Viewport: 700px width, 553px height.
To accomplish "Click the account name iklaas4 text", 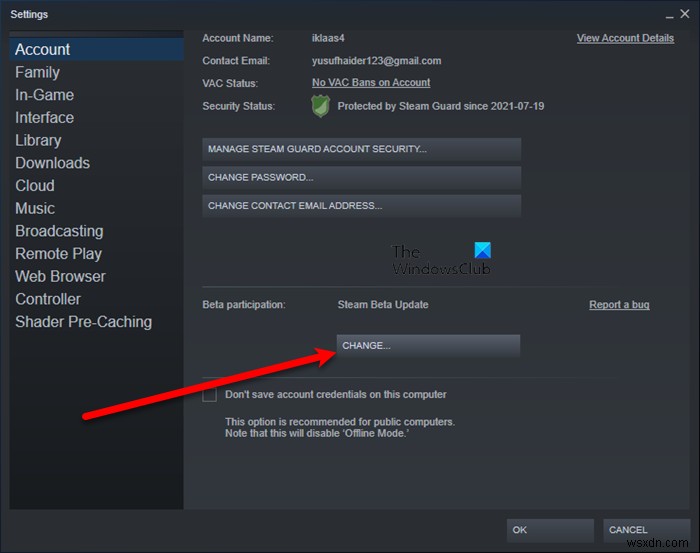I will 328,38.
